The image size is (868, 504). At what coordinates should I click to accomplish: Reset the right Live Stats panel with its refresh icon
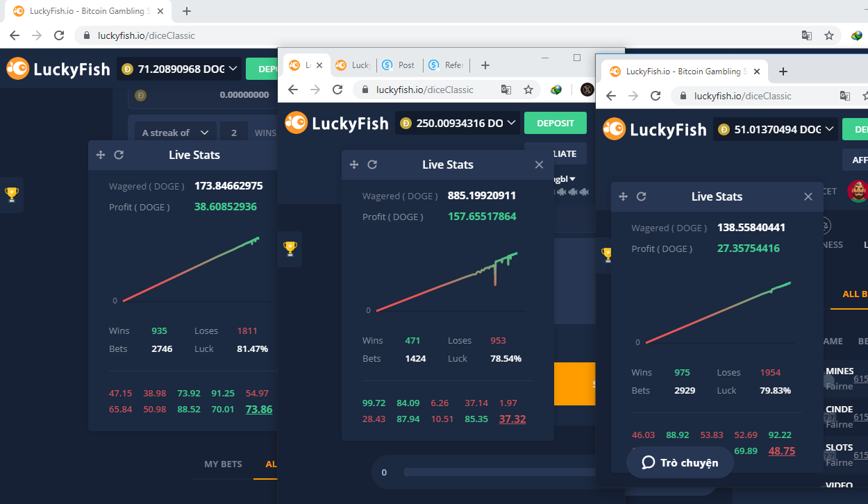coord(641,196)
